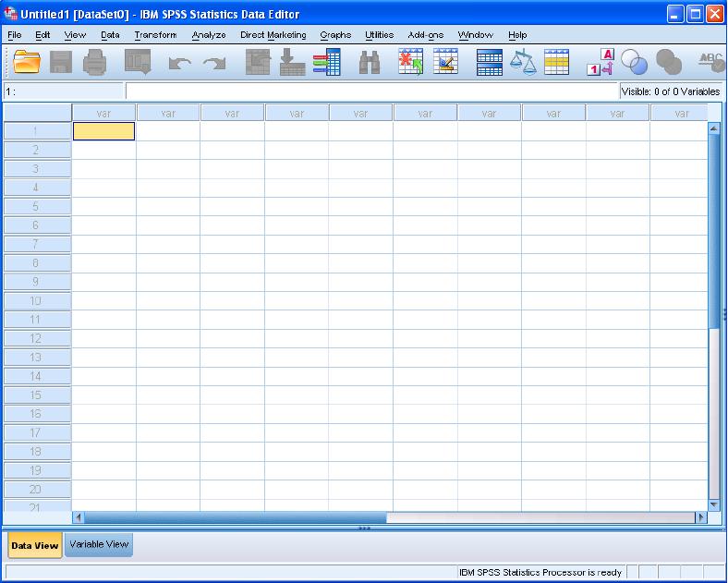Viewport: 728px width, 583px height.
Task: Open the Data menu
Action: click(110, 35)
